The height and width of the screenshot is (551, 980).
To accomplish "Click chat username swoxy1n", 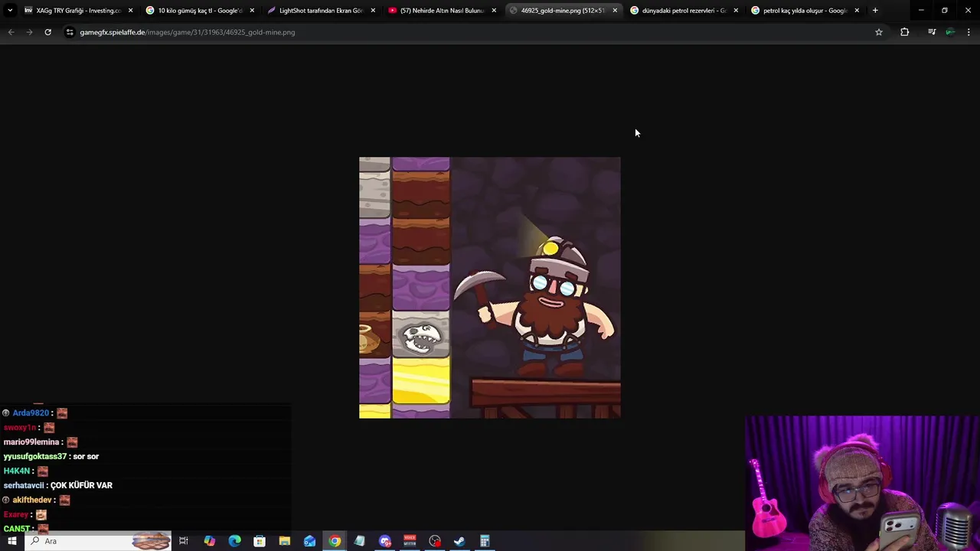I will tap(20, 428).
